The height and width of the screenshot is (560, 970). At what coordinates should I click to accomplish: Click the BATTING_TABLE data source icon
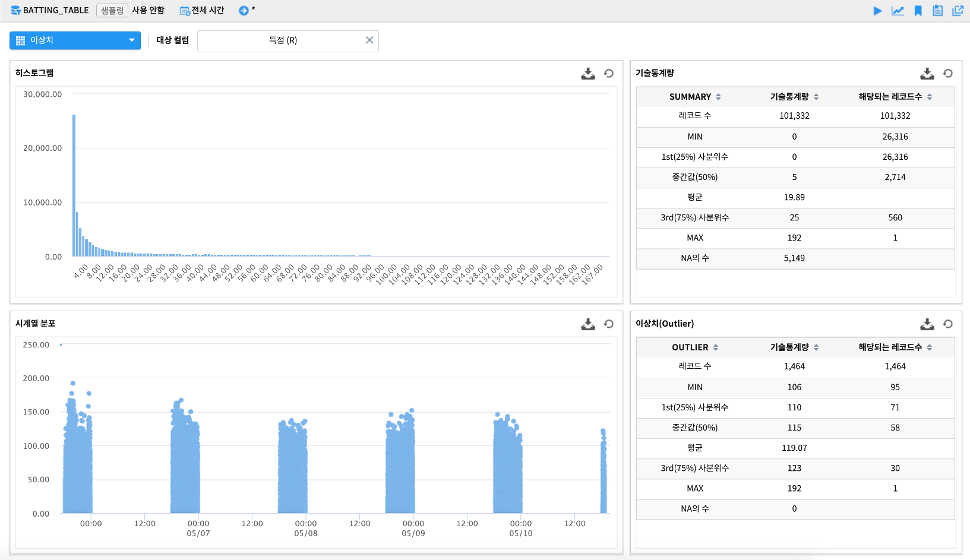click(x=16, y=11)
